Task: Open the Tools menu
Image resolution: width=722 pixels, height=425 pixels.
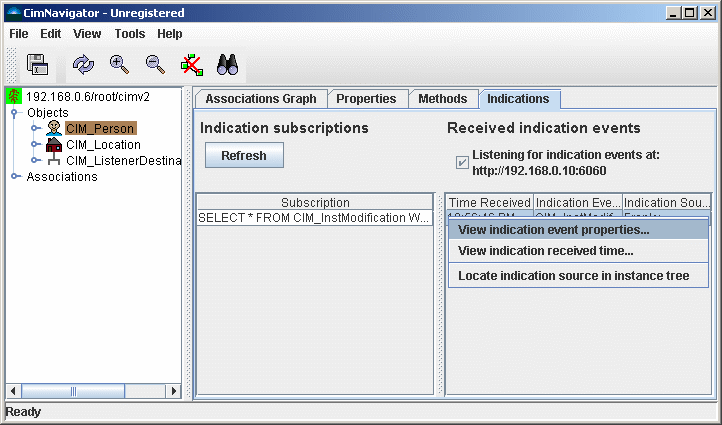Action: click(129, 33)
